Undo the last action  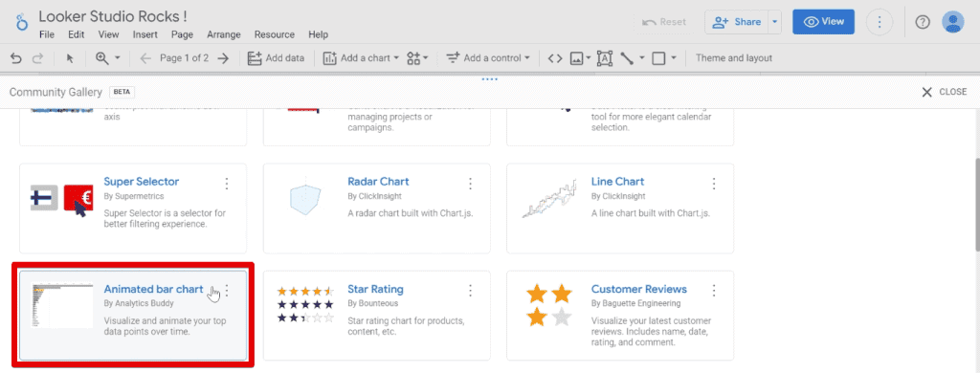click(16, 58)
